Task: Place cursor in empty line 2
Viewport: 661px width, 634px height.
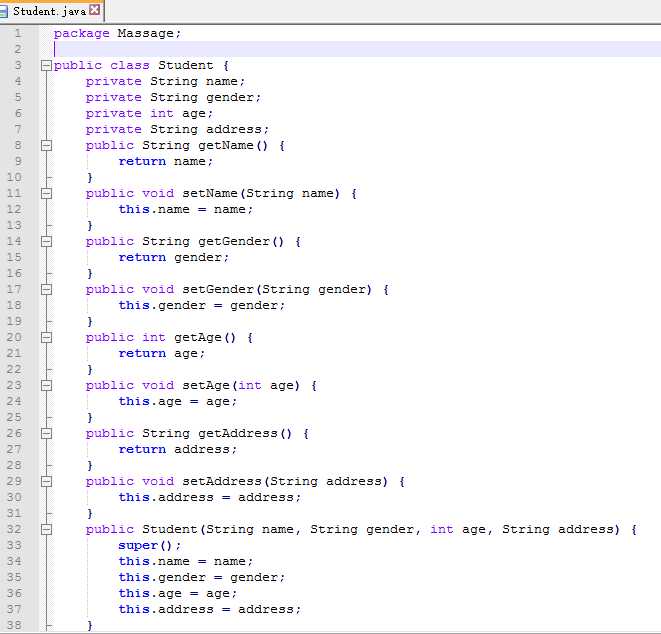Action: [357, 49]
